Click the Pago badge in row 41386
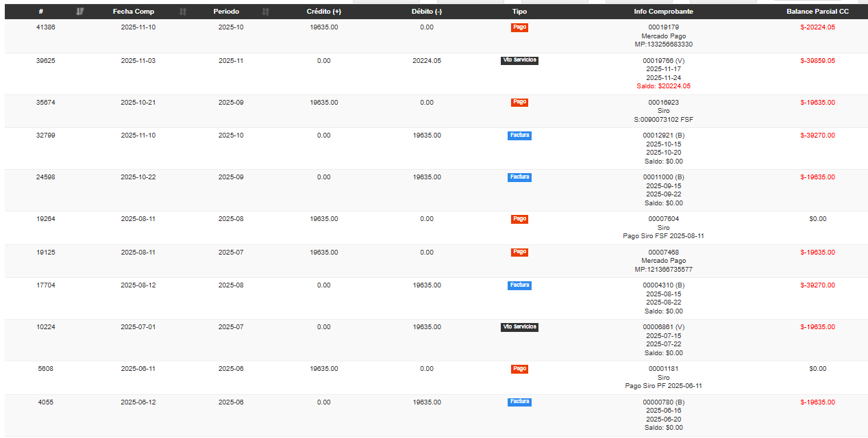The width and height of the screenshot is (868, 438). (x=519, y=27)
